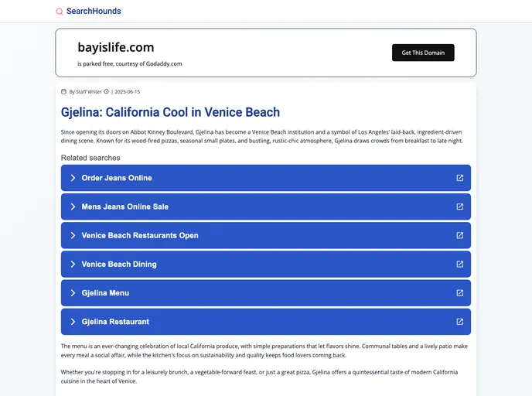Select the Gjelina Restaurant related search
This screenshot has width=532, height=396.
[x=115, y=322]
